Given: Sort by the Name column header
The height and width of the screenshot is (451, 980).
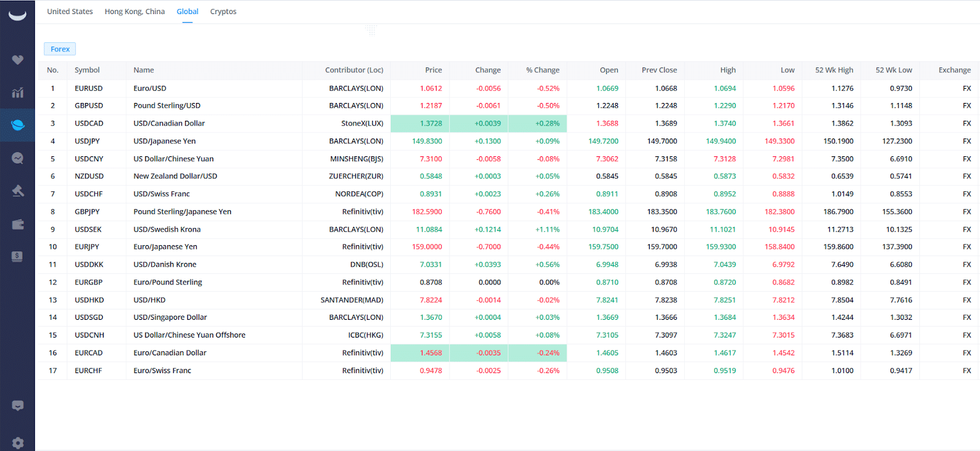Looking at the screenshot, I should [x=144, y=70].
